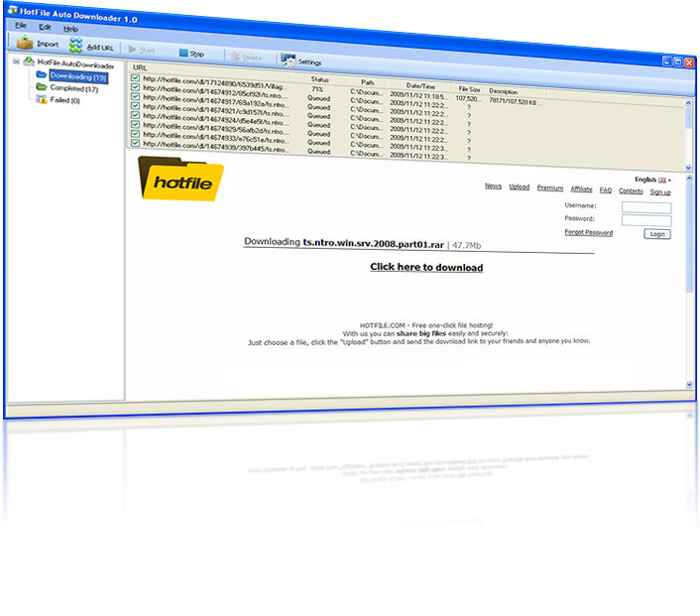Image resolution: width=700 pixels, height=616 pixels.
Task: Click the Stop toolbar label
Action: pos(197,54)
